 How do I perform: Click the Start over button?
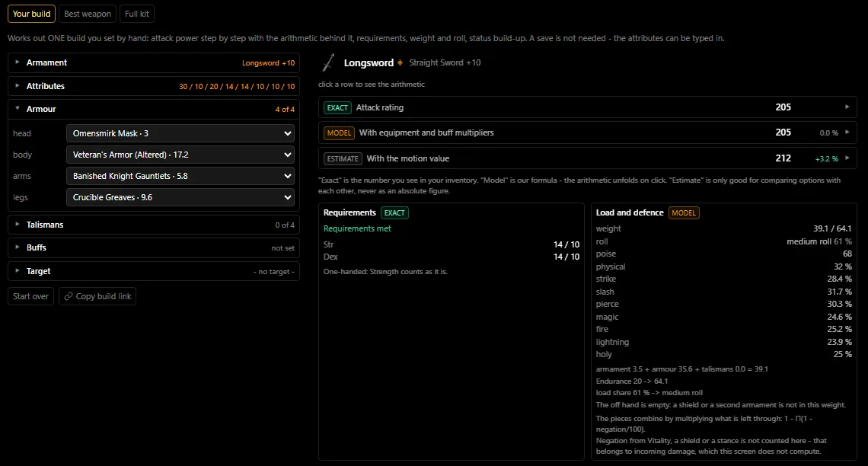pos(31,296)
